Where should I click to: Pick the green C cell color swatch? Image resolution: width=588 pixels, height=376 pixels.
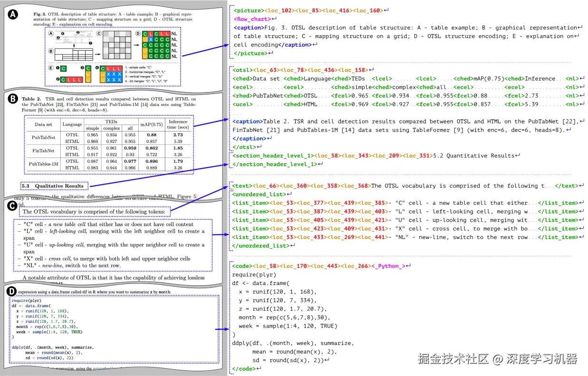[x=62, y=68]
